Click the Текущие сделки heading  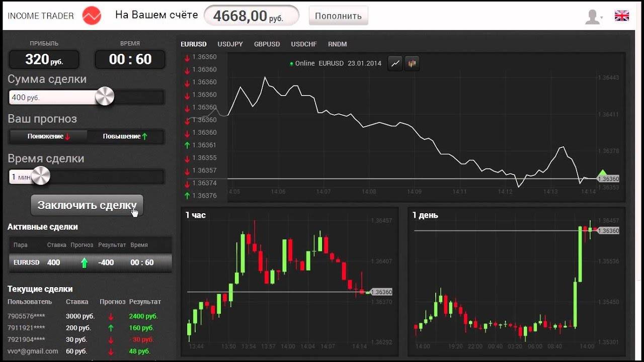[x=40, y=289]
